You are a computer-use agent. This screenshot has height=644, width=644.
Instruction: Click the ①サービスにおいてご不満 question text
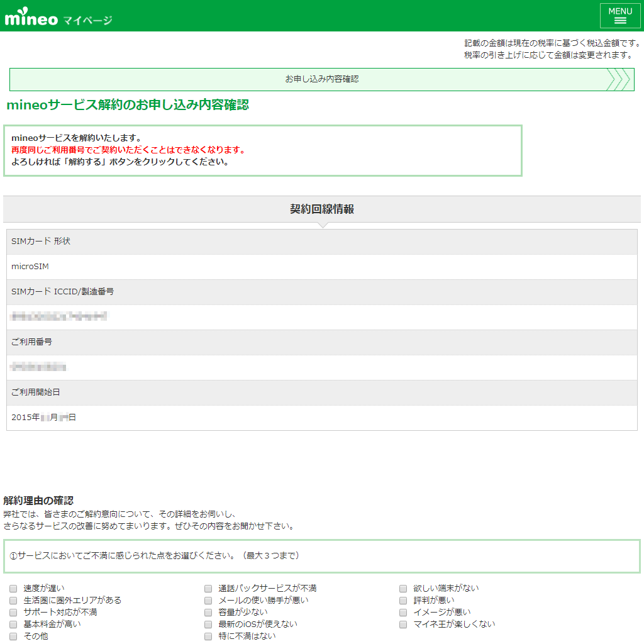point(155,556)
